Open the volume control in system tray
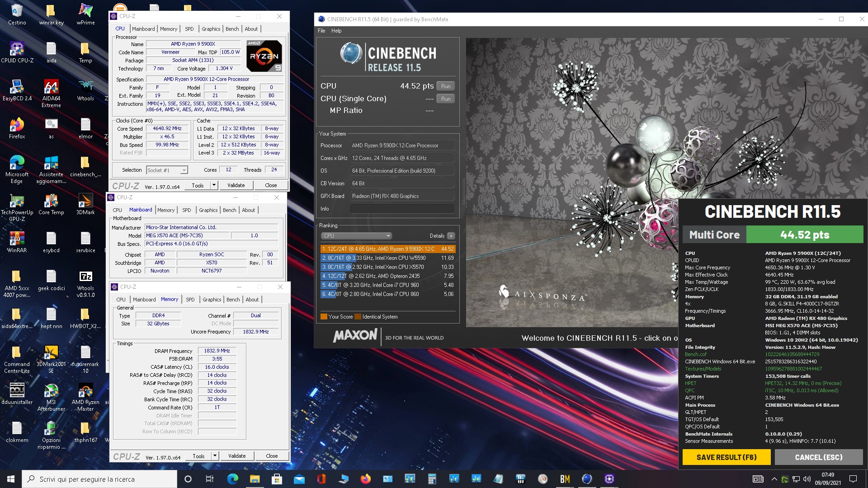Viewport: 868px width, 488px height. tap(807, 479)
